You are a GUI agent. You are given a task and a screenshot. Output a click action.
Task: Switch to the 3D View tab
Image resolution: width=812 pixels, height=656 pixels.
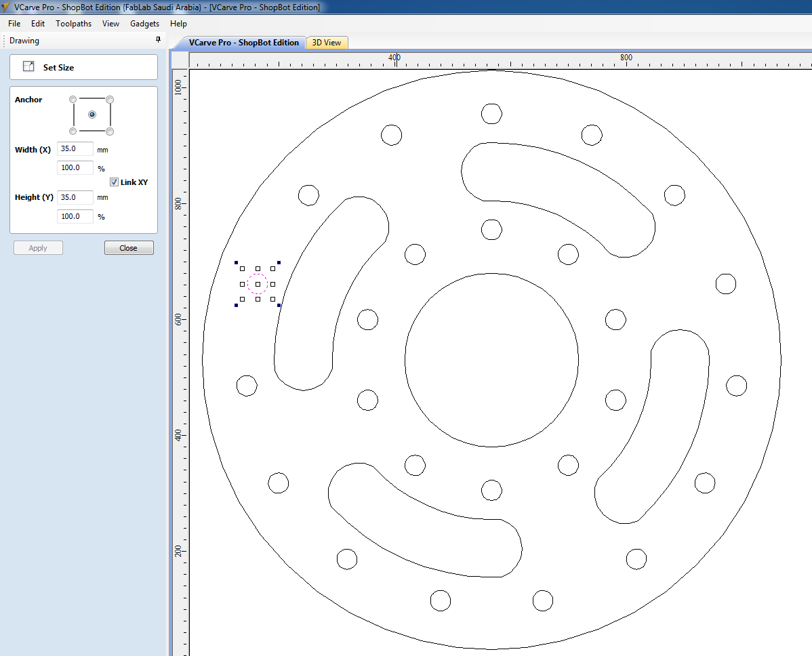tap(327, 42)
